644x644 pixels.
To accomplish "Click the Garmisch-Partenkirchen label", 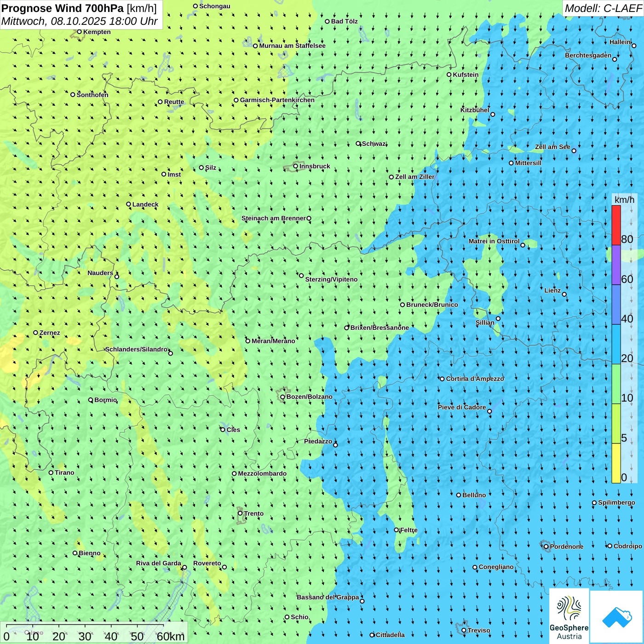I will click(277, 100).
